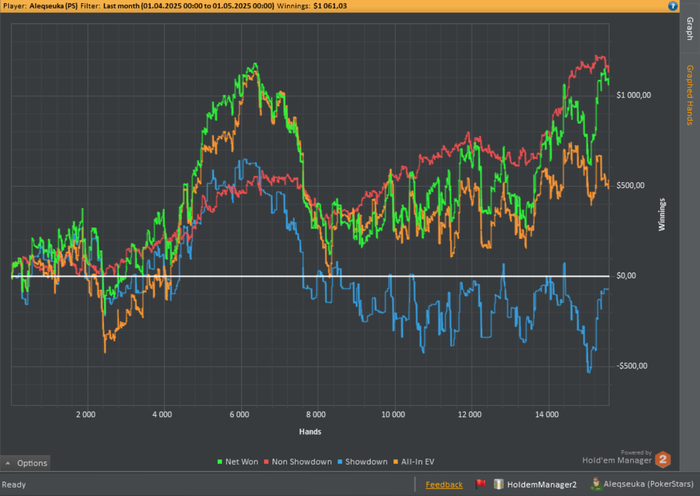This screenshot has height=496, width=700.
Task: Click the Ready status text
Action: coord(14,485)
